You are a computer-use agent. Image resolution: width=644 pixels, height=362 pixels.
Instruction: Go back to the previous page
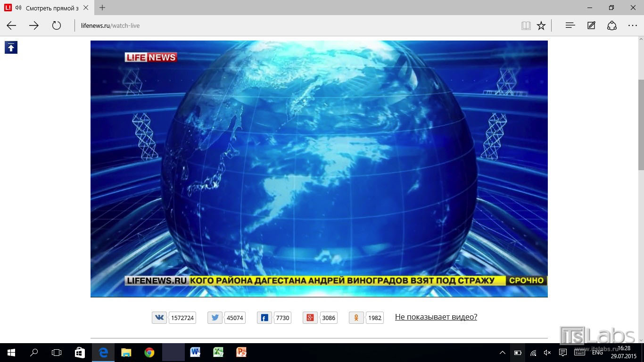(x=11, y=25)
